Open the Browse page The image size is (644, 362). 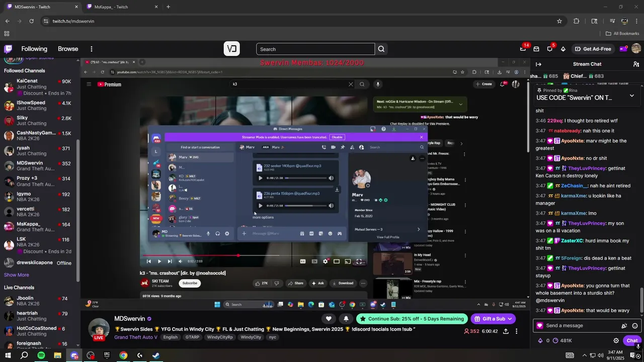click(x=68, y=49)
